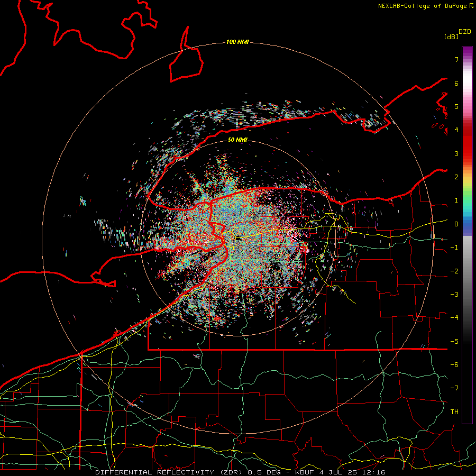476x476 pixels.
Task: Click the -5 value on the scale
Action: (454, 342)
